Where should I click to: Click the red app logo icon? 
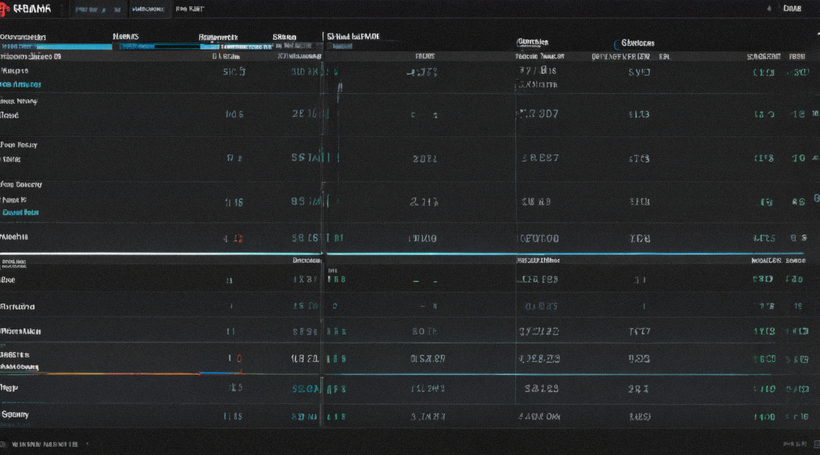click(5, 9)
